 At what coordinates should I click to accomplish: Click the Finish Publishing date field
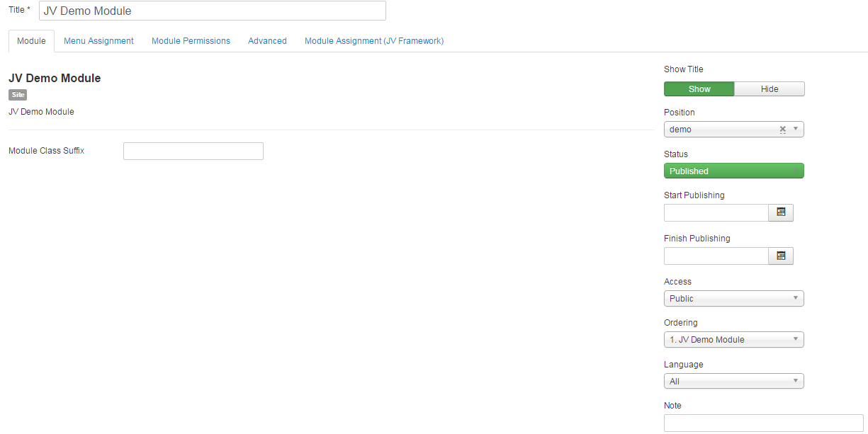(716, 256)
